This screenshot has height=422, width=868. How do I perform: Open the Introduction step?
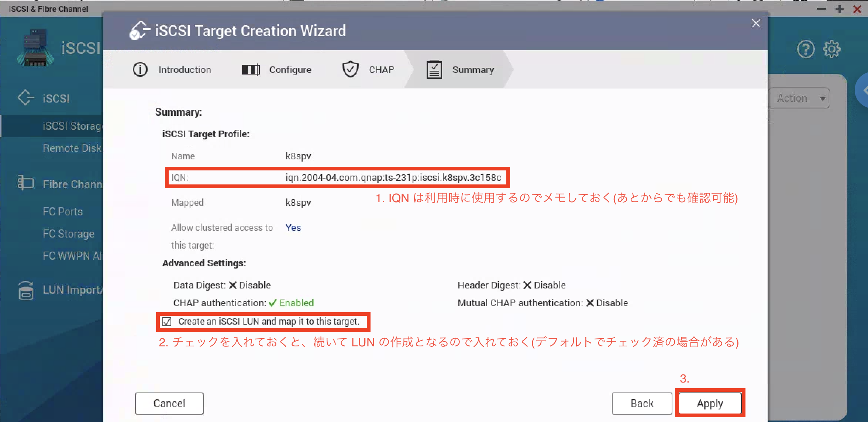point(185,70)
